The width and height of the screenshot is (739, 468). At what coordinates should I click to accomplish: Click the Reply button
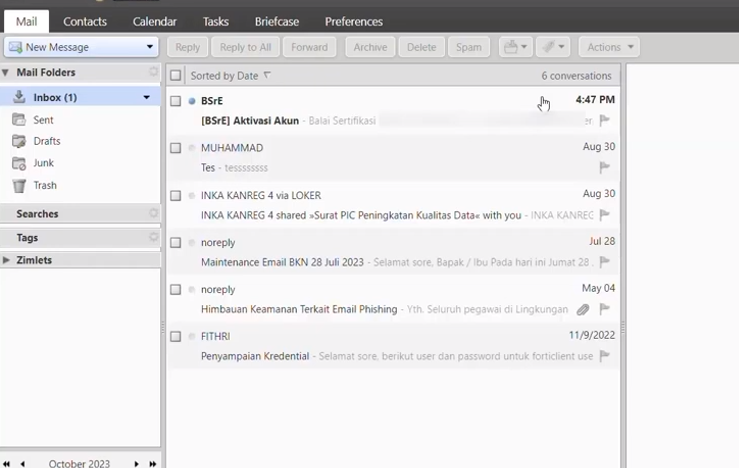tap(188, 47)
